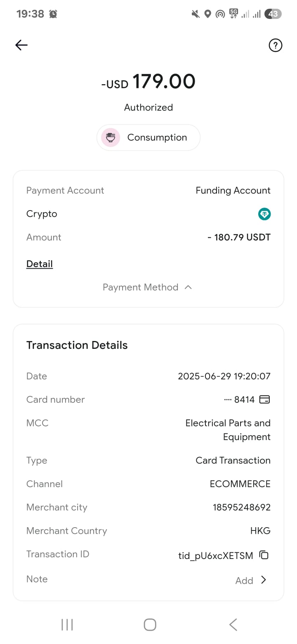Tap the masked card number 8414
Viewport: 297px width, 644px height.
tap(239, 400)
